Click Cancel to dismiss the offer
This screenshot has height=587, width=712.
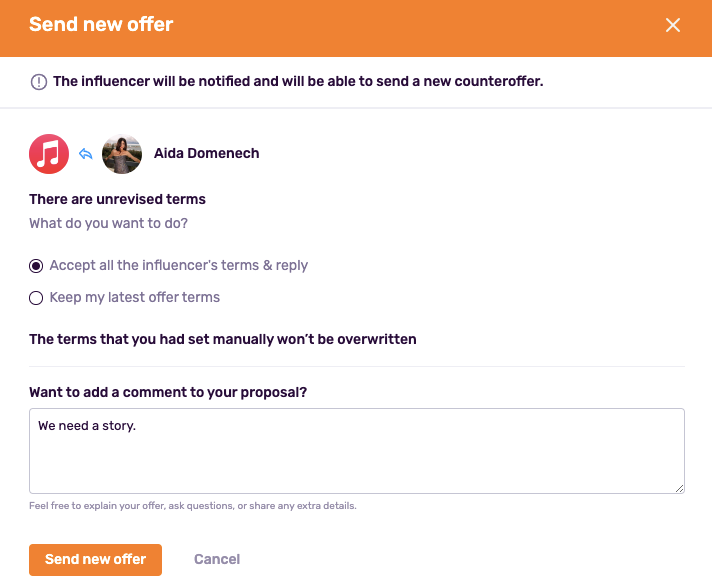point(217,559)
